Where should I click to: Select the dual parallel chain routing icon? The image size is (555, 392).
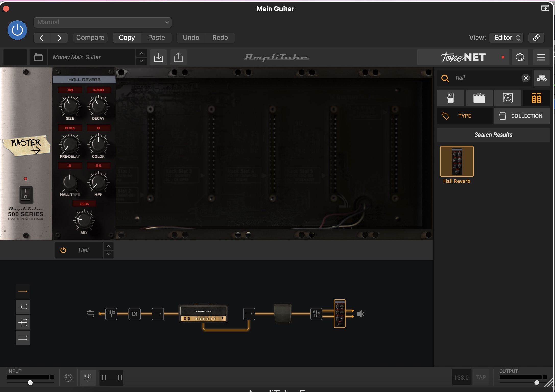(x=23, y=338)
